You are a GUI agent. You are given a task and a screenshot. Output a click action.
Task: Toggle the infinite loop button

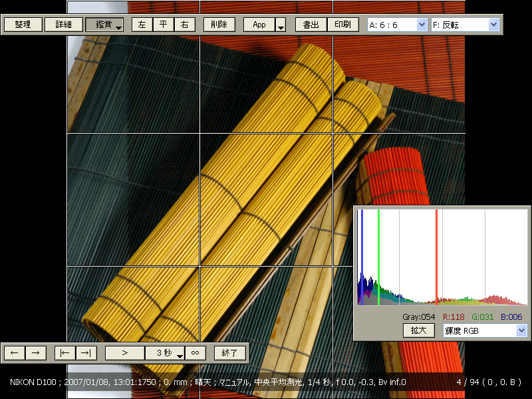[195, 353]
